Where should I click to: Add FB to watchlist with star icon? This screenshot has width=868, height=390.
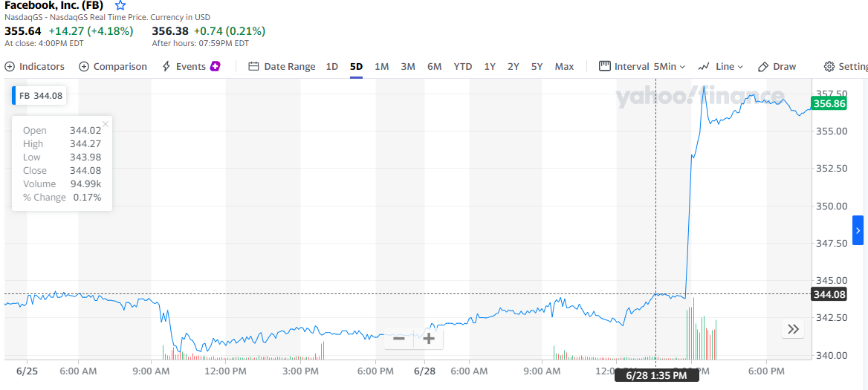click(120, 5)
